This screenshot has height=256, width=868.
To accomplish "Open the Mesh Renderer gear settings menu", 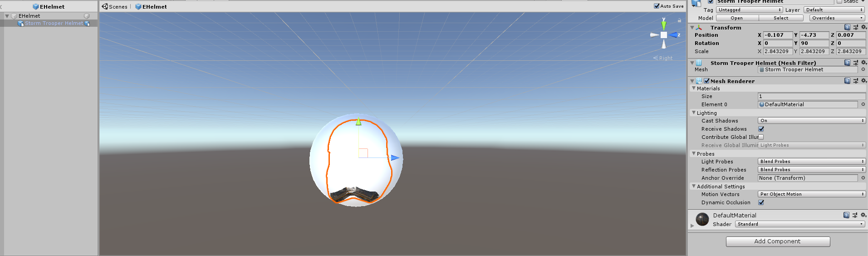I will point(864,81).
